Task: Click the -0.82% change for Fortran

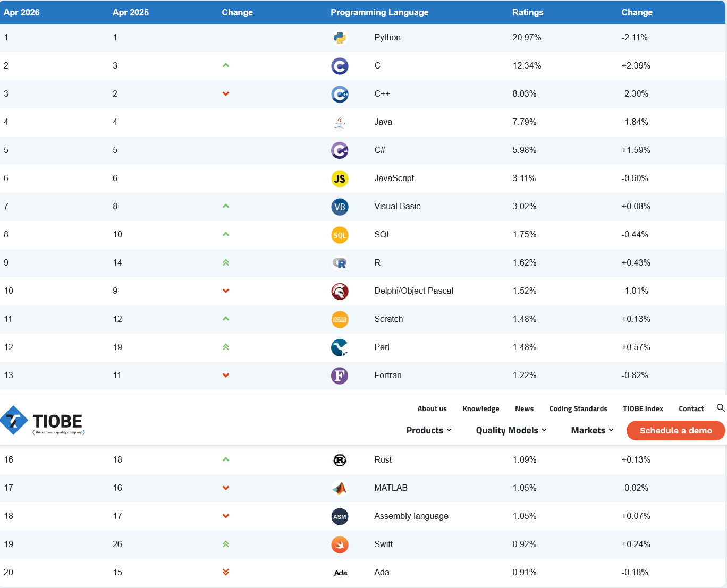Action: coord(635,375)
